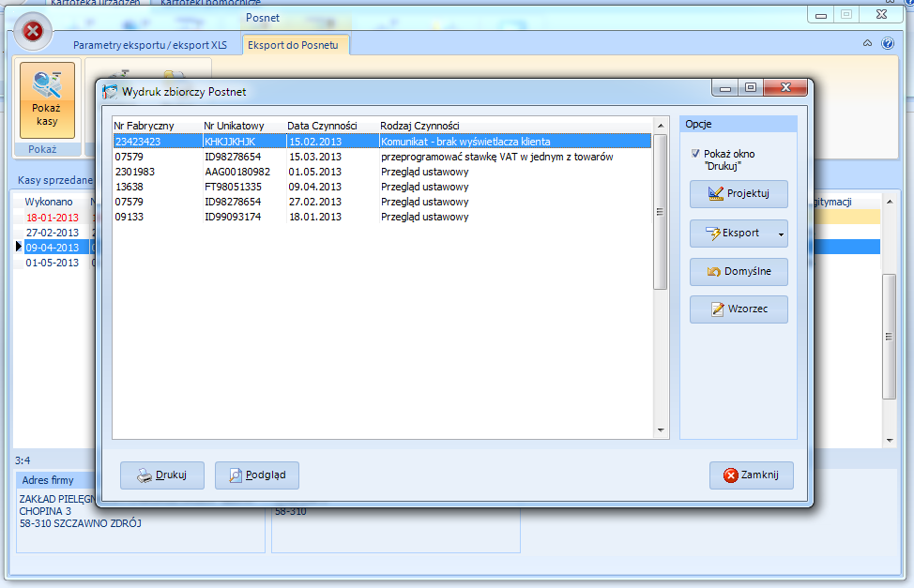Viewport: 914px width, 588px height.
Task: Click Nr Fabryczny cell 13638
Action: pos(129,187)
